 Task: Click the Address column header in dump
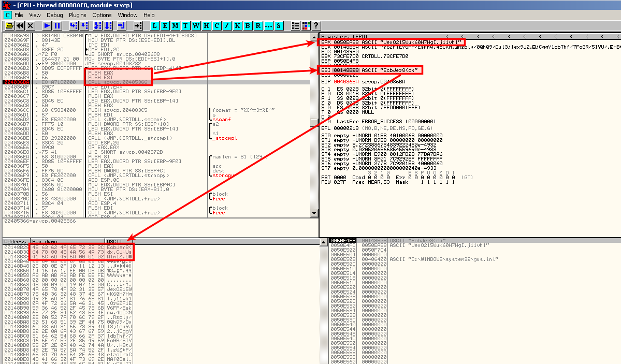16,241
